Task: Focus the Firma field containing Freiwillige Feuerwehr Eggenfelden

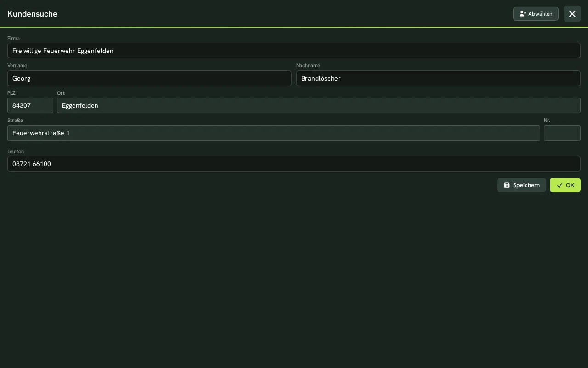Action: tap(294, 51)
